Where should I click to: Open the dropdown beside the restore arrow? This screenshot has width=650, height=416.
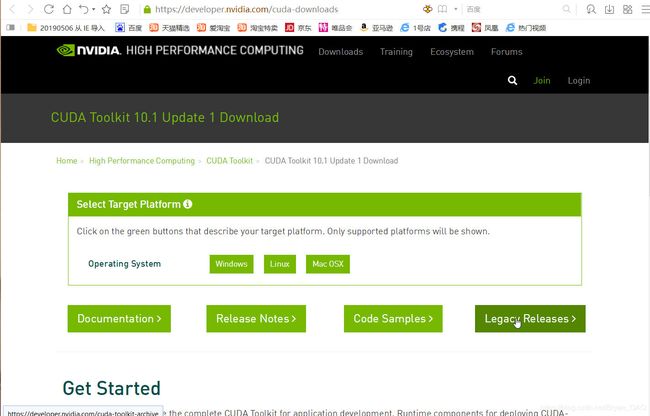(94, 9)
